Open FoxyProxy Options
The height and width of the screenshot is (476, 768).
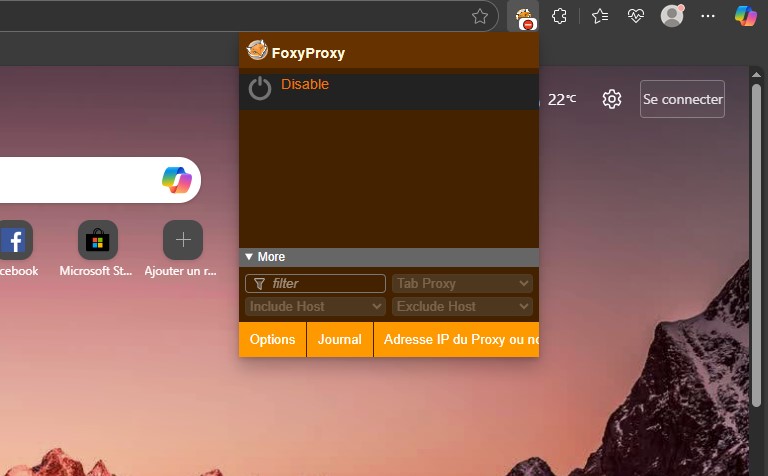point(272,339)
